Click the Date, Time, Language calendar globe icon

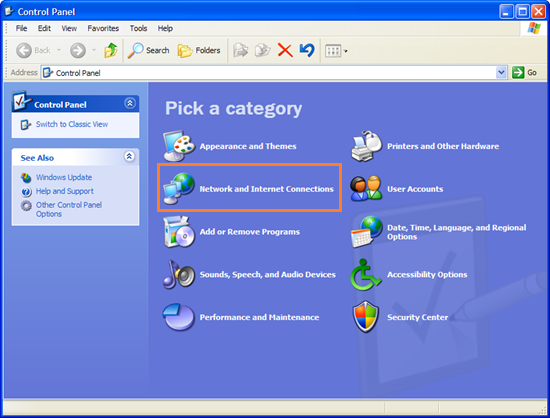click(x=367, y=232)
